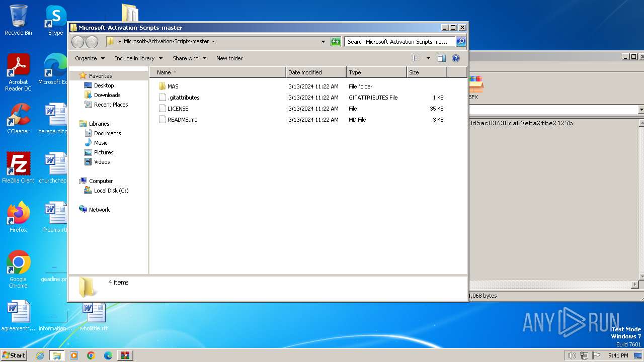Open Microsoft Edge from the taskbar
This screenshot has height=362, width=644.
[x=108, y=355]
